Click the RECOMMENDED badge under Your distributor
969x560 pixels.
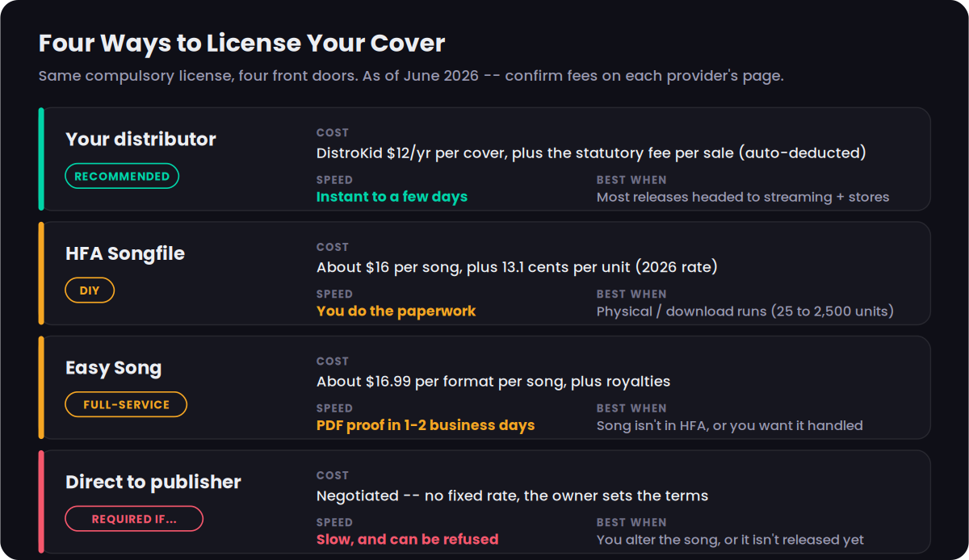[x=122, y=176]
